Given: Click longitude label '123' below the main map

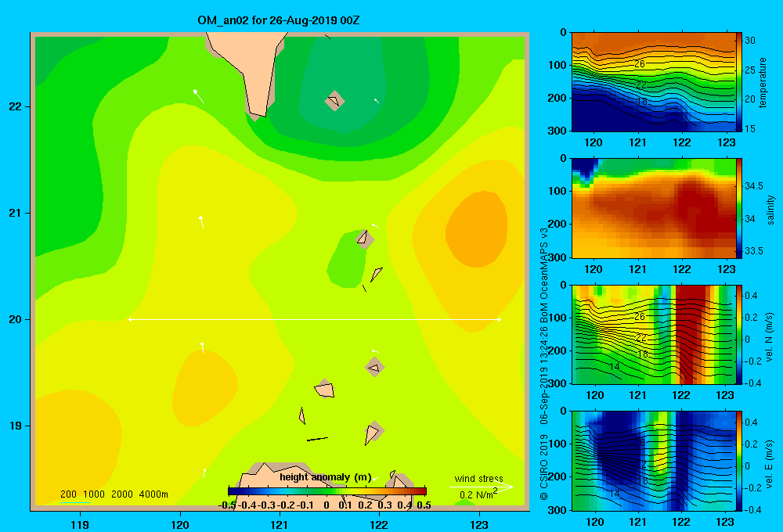Looking at the screenshot, I should pos(479,524).
